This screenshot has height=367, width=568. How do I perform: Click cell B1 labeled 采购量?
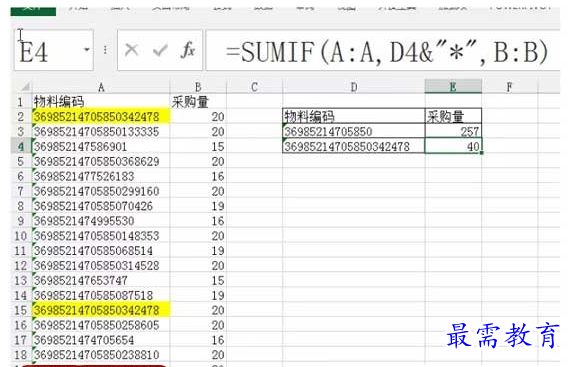[198, 102]
